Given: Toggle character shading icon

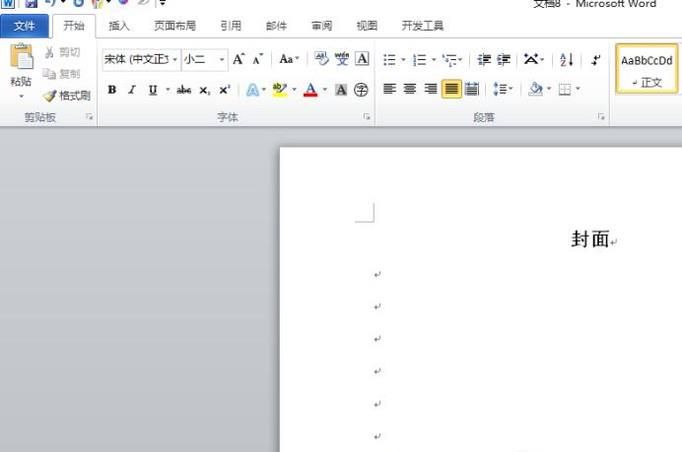Looking at the screenshot, I should click(x=341, y=90).
